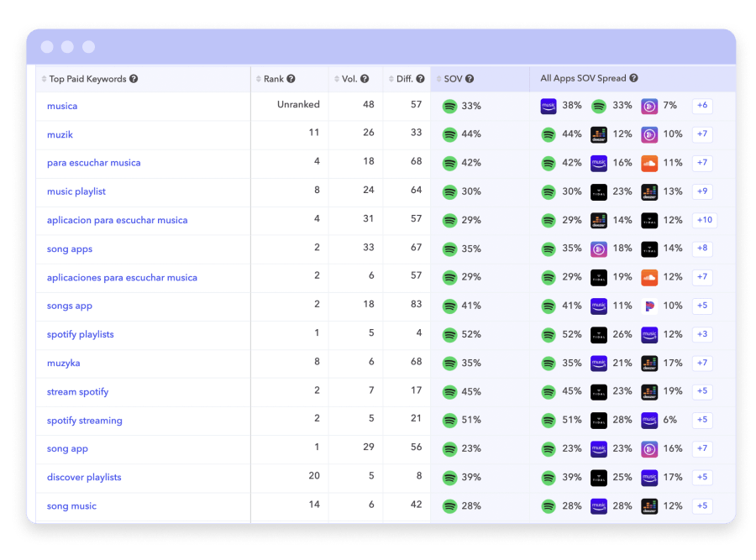Click Amazon Music icon in spotify streaming row
Image resolution: width=756 pixels, height=560 pixels.
649,421
